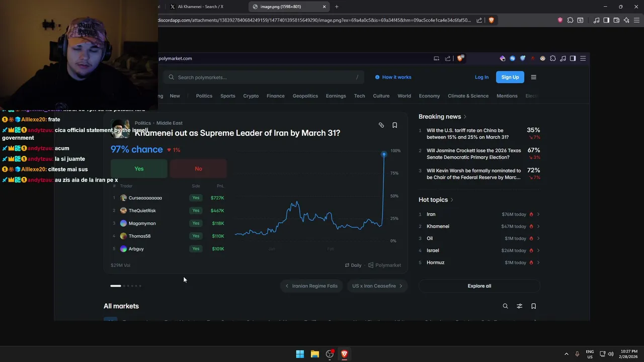Open the pink shield extension in the Brave toolbar
This screenshot has height=362, width=644.
[x=560, y=20]
